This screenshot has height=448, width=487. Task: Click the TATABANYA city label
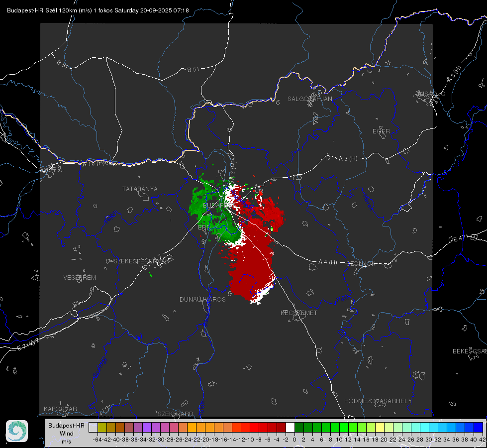tap(140, 189)
